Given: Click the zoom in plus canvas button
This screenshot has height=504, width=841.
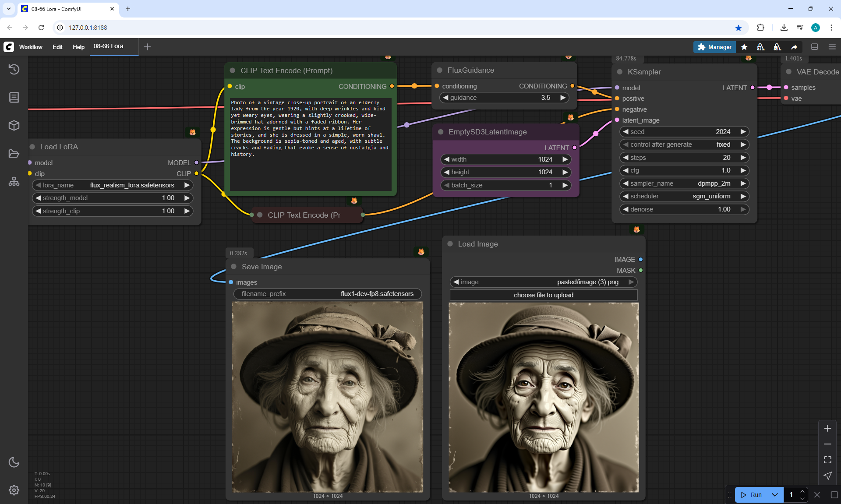Looking at the screenshot, I should click(827, 428).
